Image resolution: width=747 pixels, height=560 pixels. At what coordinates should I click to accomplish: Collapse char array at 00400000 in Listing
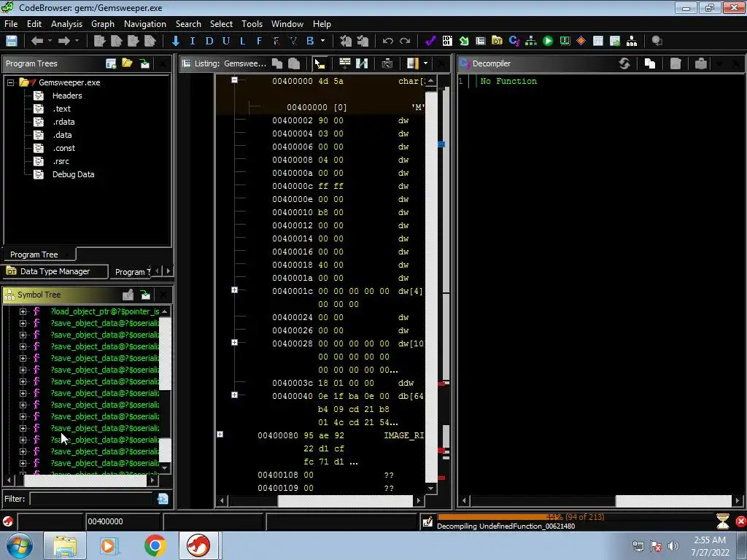click(x=234, y=80)
